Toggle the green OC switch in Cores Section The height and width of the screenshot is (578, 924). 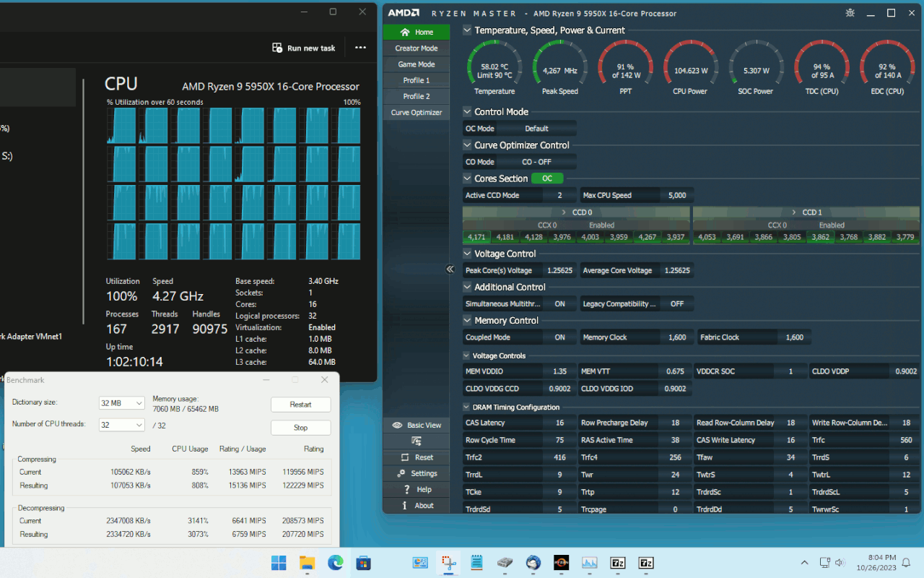pyautogui.click(x=547, y=178)
